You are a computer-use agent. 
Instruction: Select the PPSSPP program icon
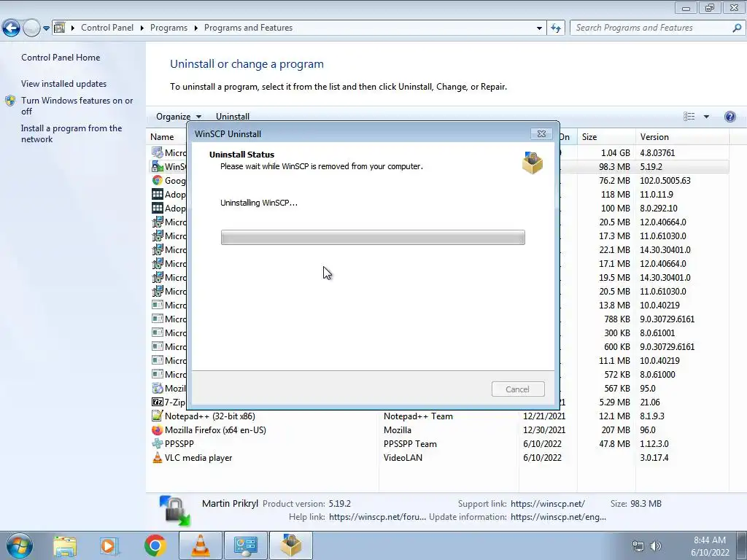[x=158, y=443]
